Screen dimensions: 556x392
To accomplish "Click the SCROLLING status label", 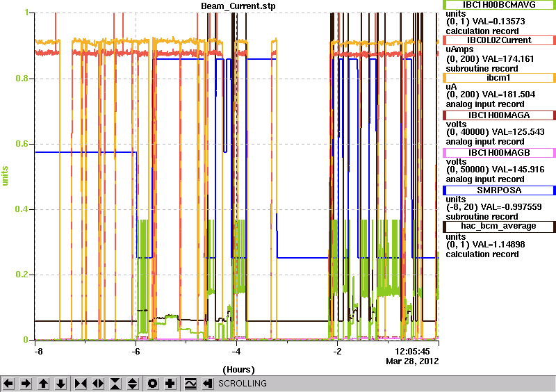I will [242, 384].
